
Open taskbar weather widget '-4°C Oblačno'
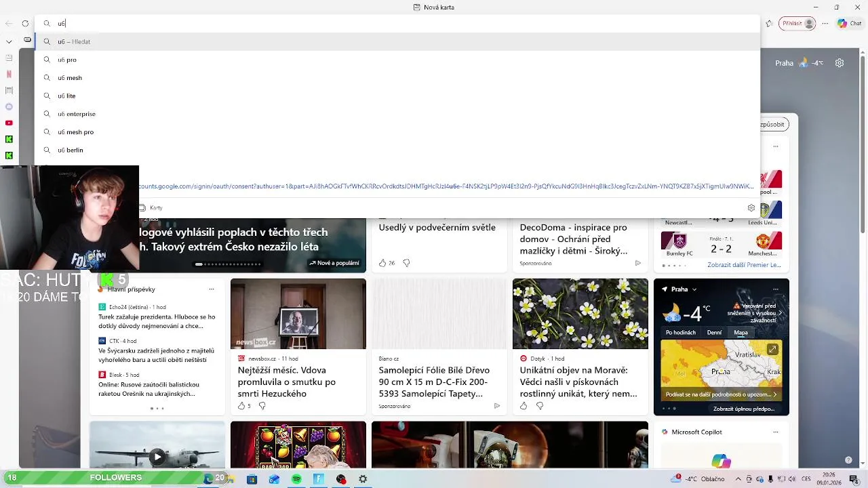click(697, 479)
